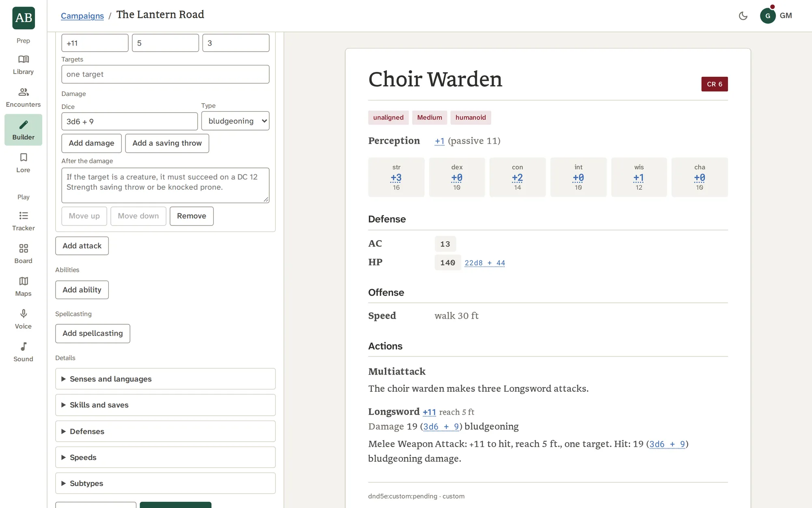812x508 pixels.
Task: Edit the After the damage text area
Action: (x=165, y=185)
